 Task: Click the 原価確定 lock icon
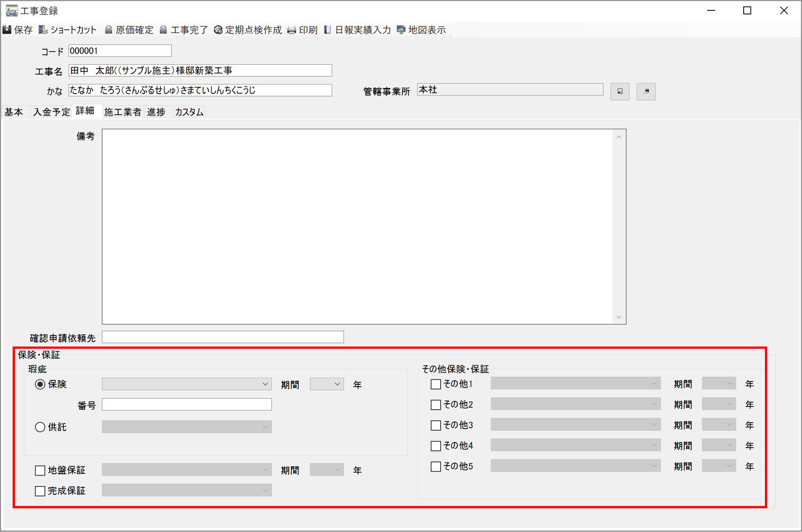pyautogui.click(x=108, y=30)
